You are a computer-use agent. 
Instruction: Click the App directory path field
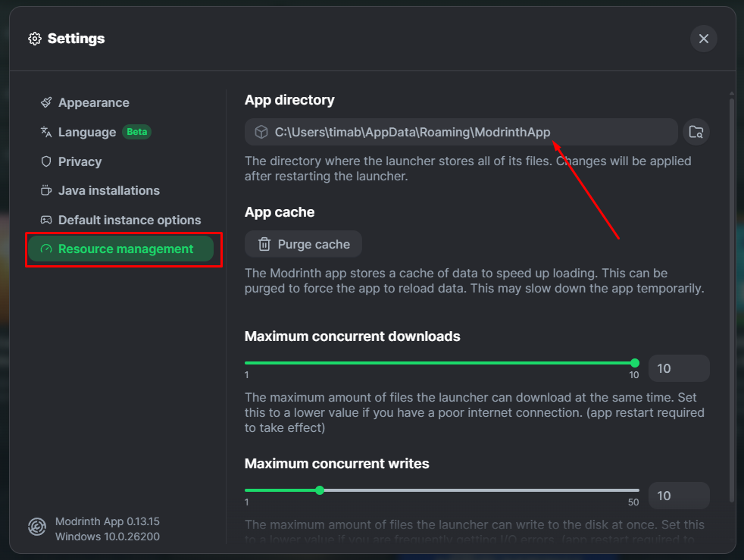461,132
